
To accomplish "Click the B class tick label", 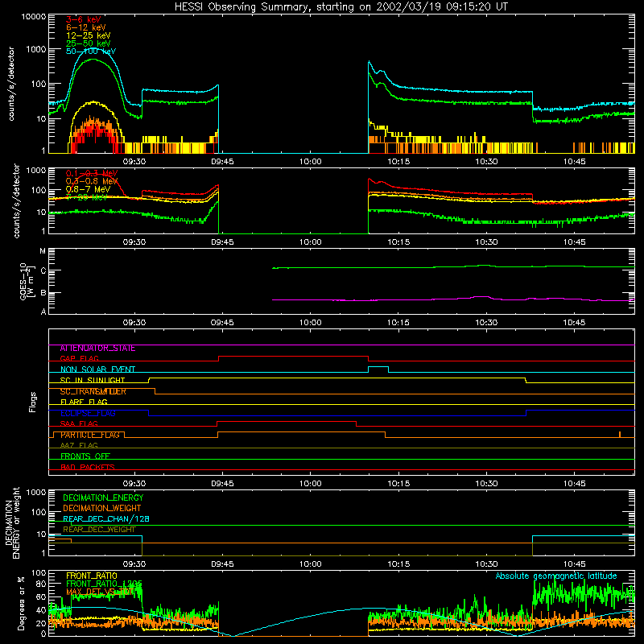I will pos(43,293).
